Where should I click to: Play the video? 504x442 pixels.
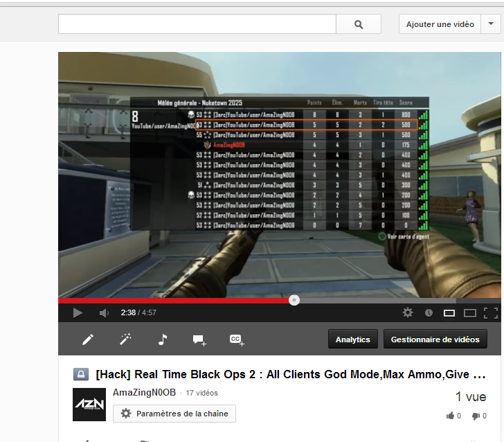pyautogui.click(x=78, y=312)
